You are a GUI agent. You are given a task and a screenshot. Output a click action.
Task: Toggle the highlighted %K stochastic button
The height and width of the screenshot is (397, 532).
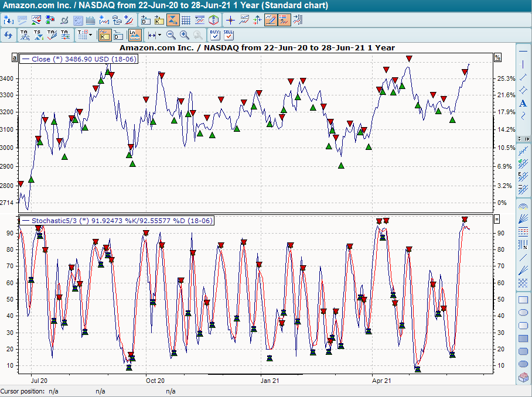pos(104,35)
